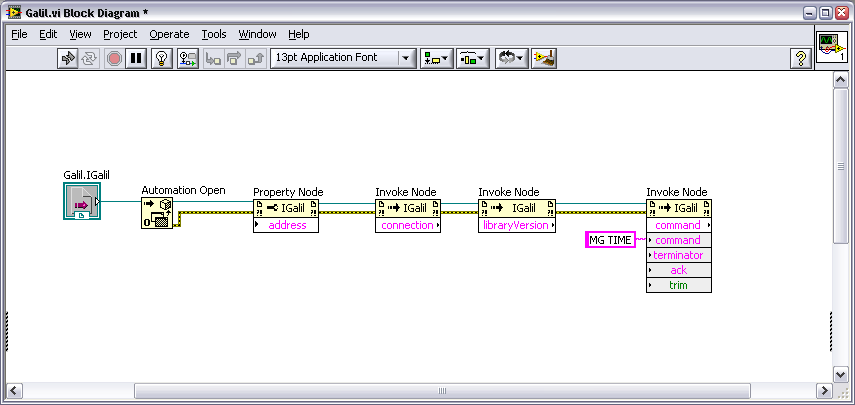855x405 pixels.
Task: Click the ack parameter row
Action: pyautogui.click(x=679, y=270)
